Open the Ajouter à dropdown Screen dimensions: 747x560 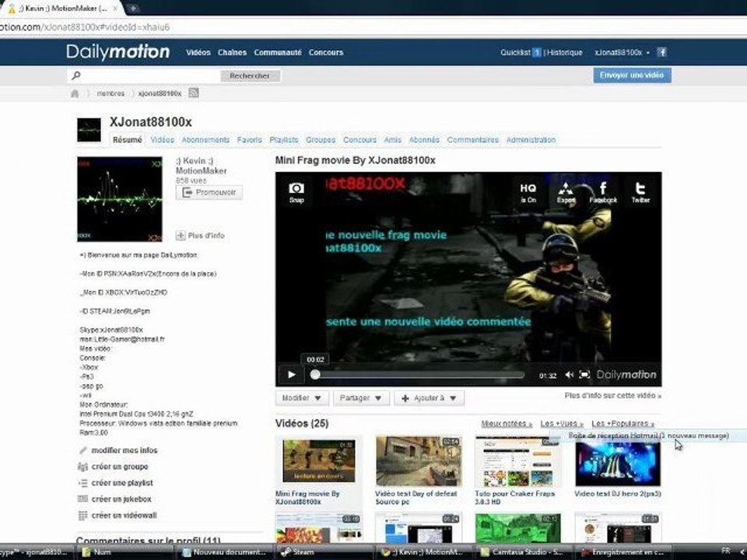[x=429, y=398]
